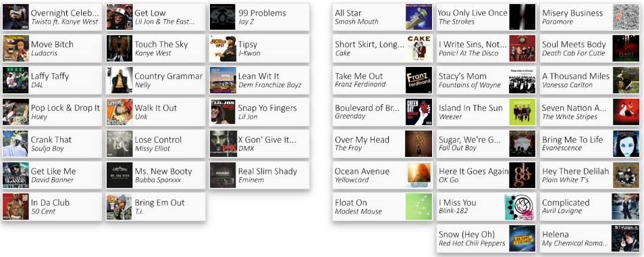Open the Blink-182 smiley album art
This screenshot has width=644, height=257.
[520, 207]
